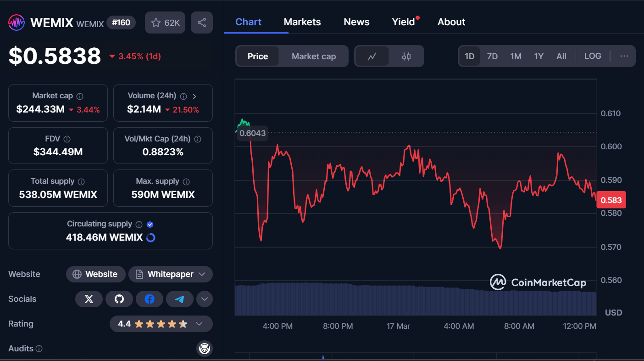644x361 pixels.
Task: Click the FDV info icon
Action: [67, 139]
